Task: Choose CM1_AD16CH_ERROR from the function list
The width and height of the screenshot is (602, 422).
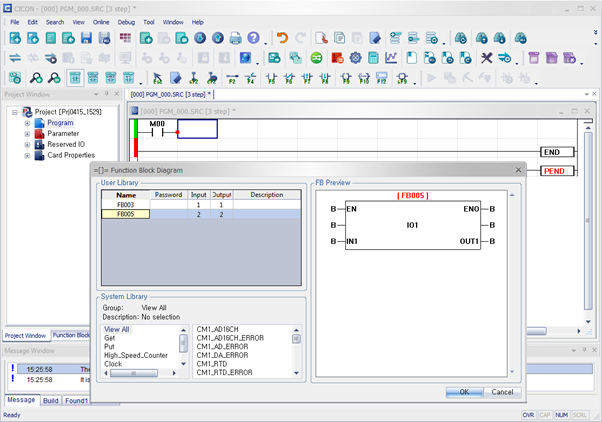Action: coord(230,338)
